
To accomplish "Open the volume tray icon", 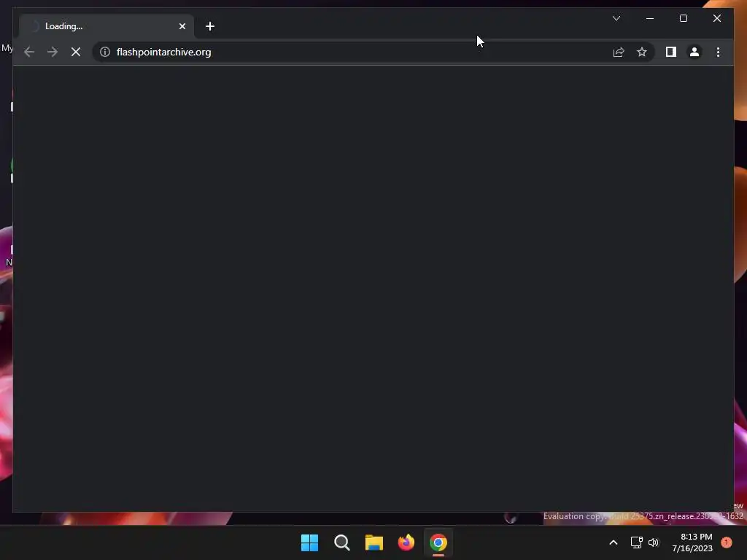I will tap(653, 542).
